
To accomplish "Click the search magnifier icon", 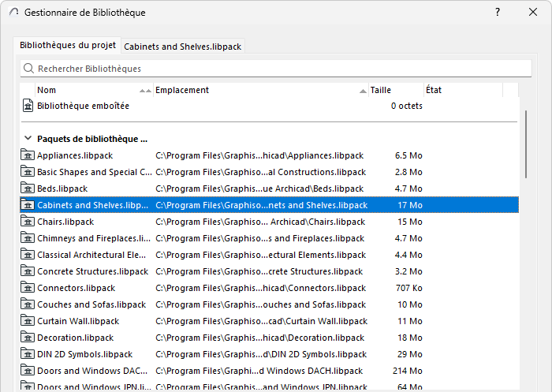I will pos(28,69).
